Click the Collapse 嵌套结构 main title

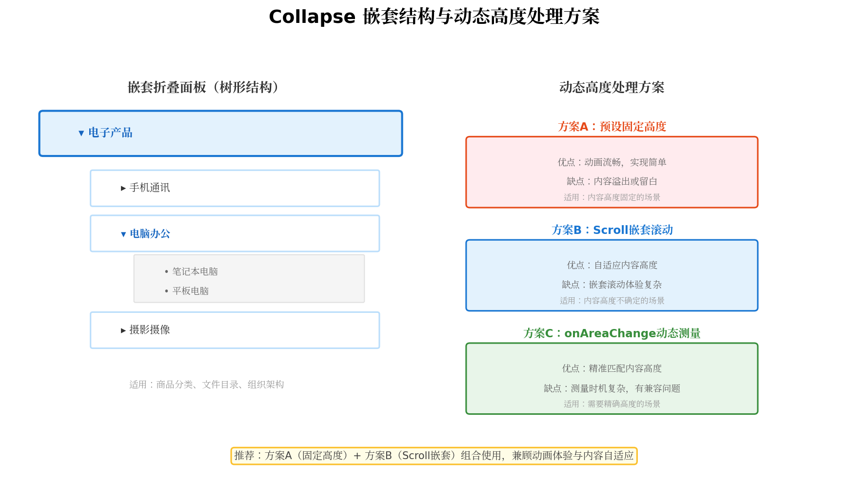[x=434, y=17]
